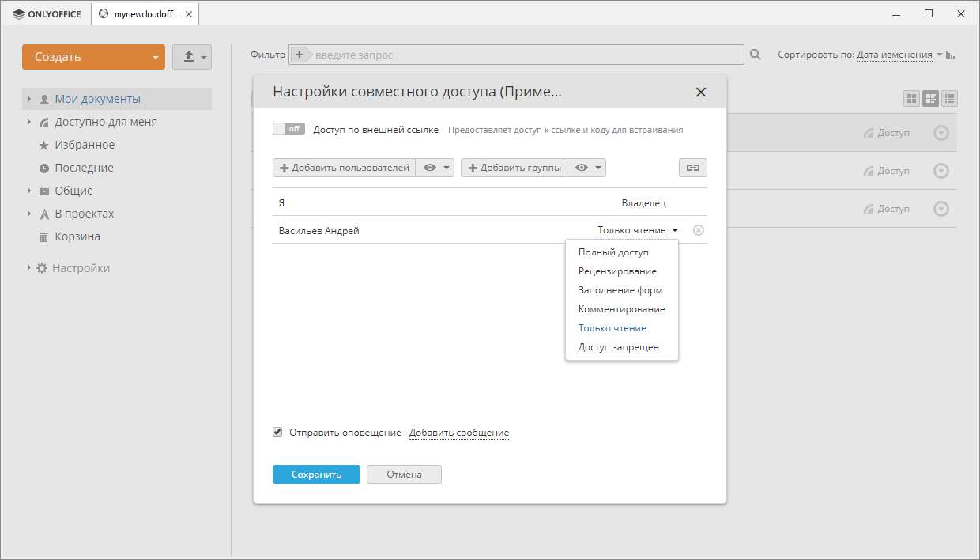The width and height of the screenshot is (980, 560).
Task: Open the Дата изменения sort dropdown
Action: coord(899,55)
